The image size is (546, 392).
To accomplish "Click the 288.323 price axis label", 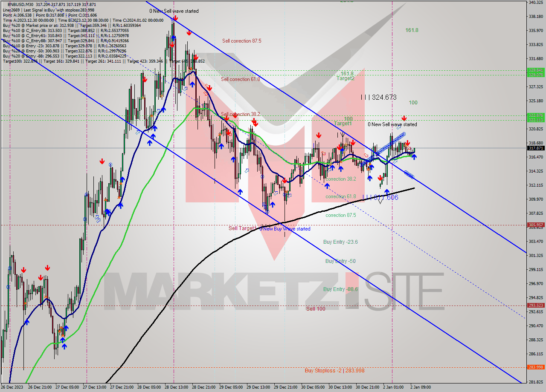I will point(536,340).
